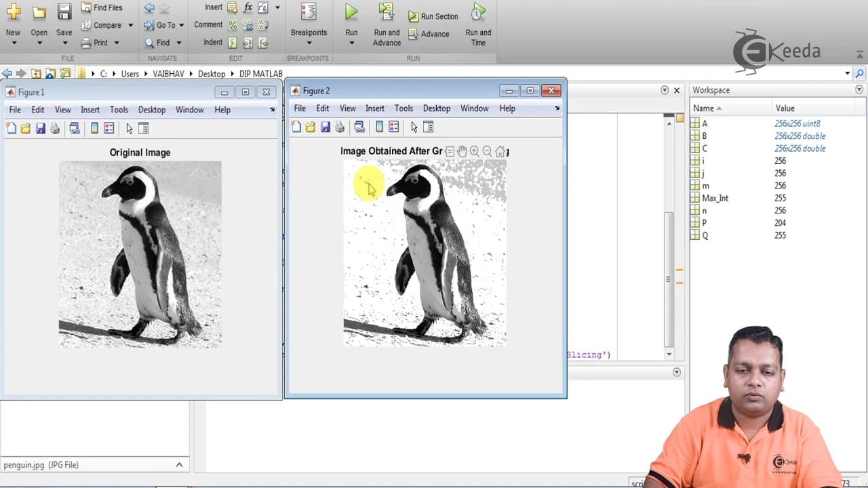Click Find Files in the File section
The width and height of the screenshot is (868, 488).
[x=102, y=7]
